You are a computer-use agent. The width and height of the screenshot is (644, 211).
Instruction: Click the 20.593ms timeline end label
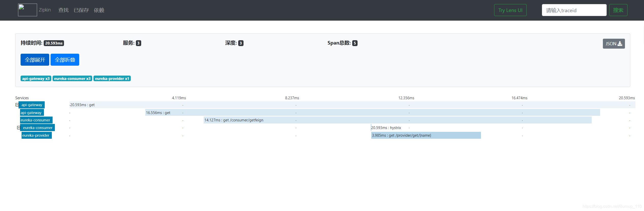tap(627, 98)
